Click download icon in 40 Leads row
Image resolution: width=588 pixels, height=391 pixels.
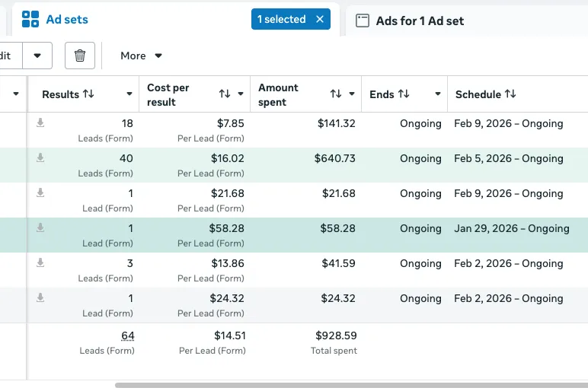pos(40,157)
